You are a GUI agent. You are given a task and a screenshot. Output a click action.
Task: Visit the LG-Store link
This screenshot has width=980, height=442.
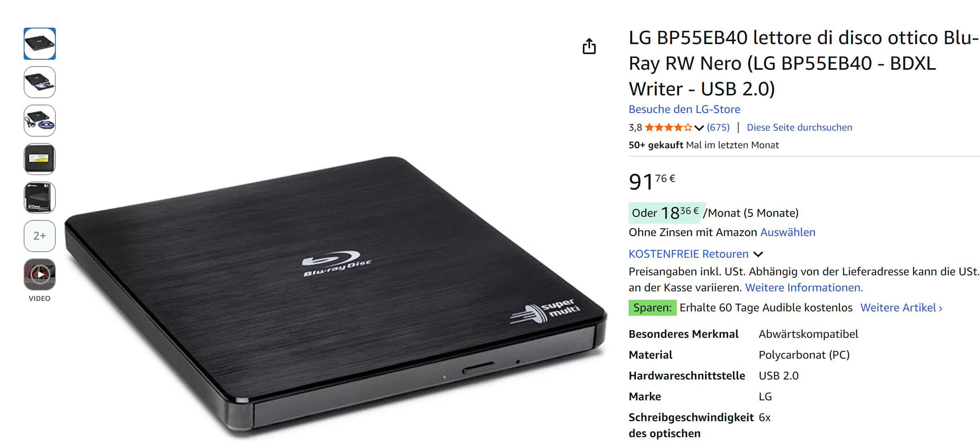[x=684, y=109]
